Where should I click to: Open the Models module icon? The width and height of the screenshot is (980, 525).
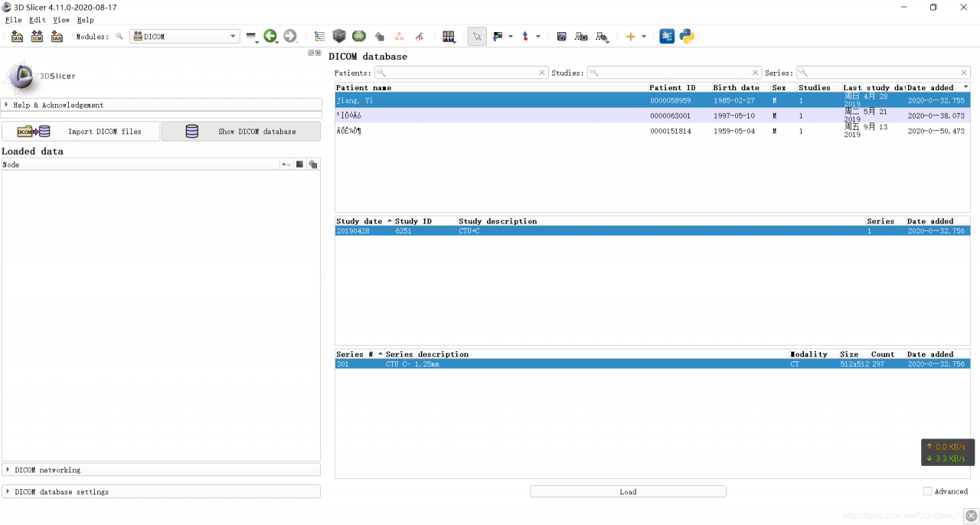pyautogui.click(x=380, y=36)
